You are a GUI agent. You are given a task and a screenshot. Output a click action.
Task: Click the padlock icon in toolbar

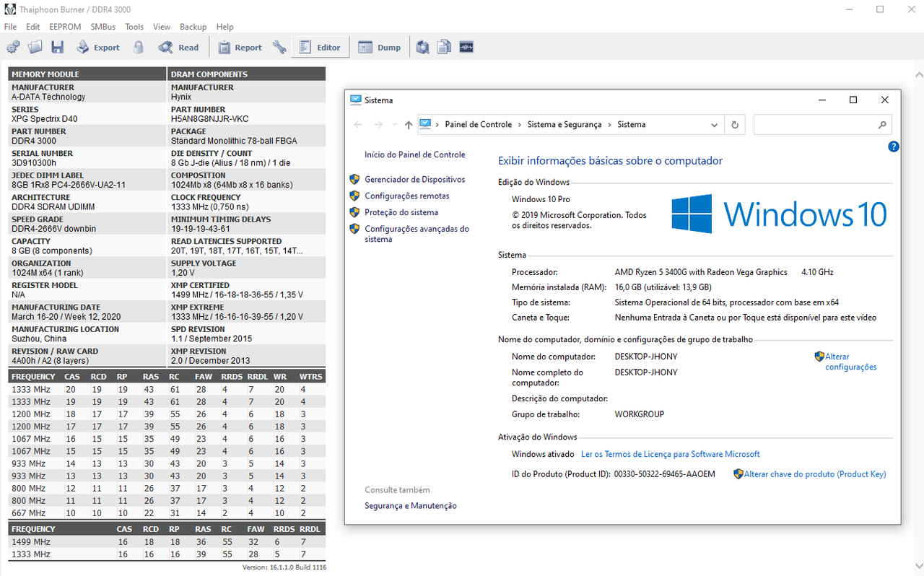pos(138,48)
